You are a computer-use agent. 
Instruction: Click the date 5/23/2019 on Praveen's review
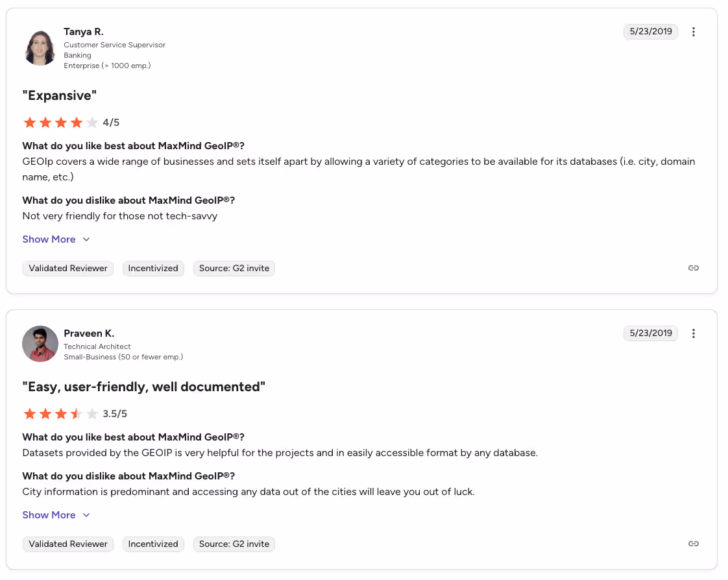(x=650, y=333)
